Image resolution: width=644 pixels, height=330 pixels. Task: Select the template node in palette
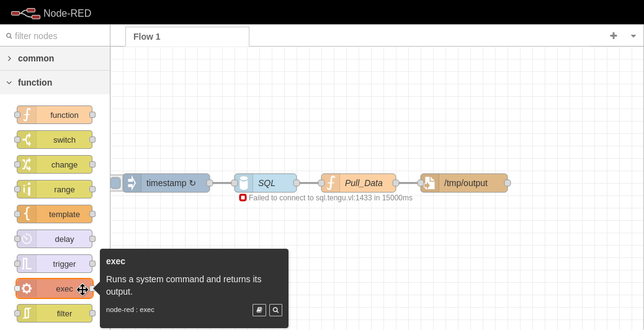point(55,214)
